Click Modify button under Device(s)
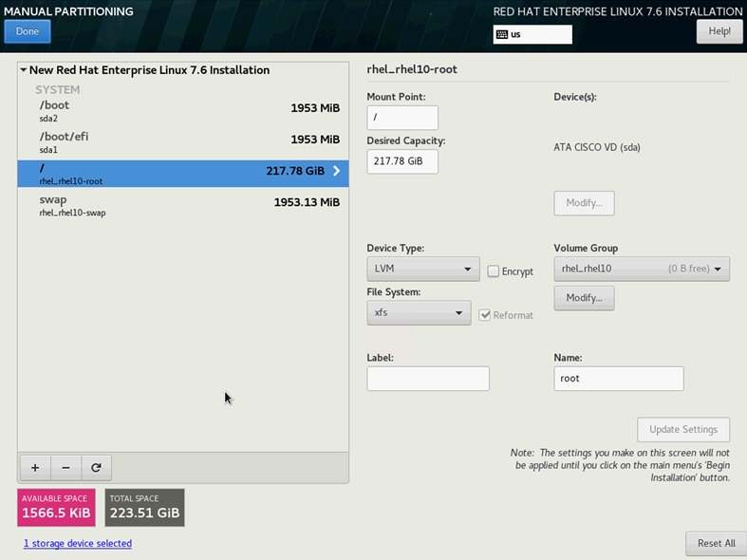This screenshot has height=560, width=747. pyautogui.click(x=584, y=203)
